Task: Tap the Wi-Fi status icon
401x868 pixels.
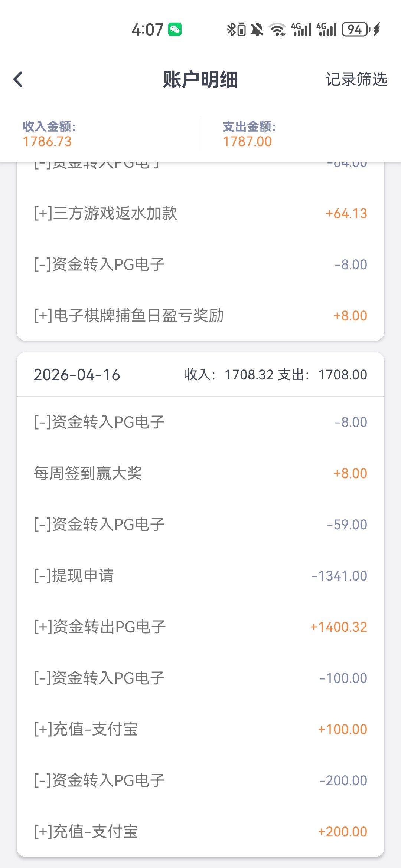Action: 277,29
